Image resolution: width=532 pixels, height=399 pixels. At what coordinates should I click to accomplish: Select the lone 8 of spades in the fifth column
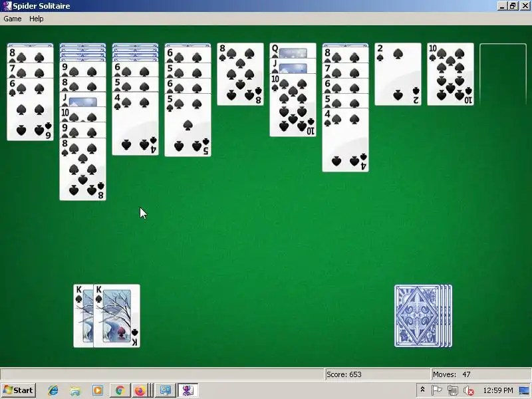(240, 74)
